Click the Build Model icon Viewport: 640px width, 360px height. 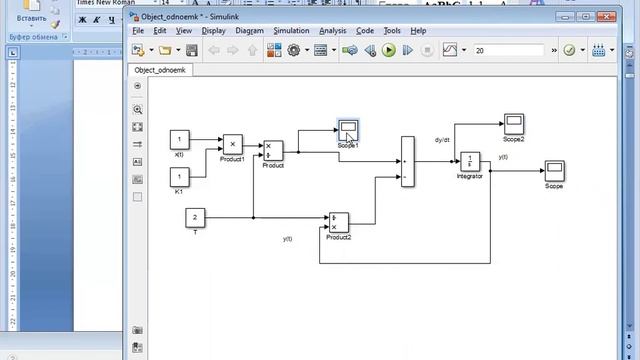coord(599,50)
